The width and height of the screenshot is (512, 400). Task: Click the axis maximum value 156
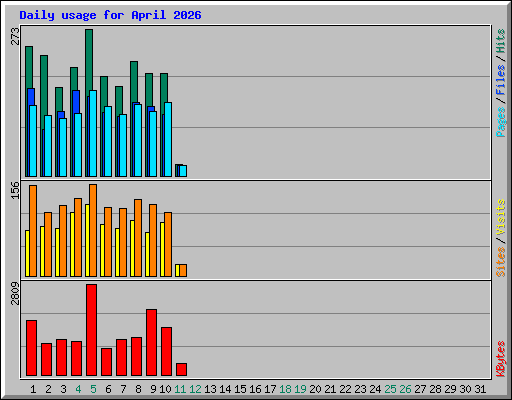[x=15, y=190]
